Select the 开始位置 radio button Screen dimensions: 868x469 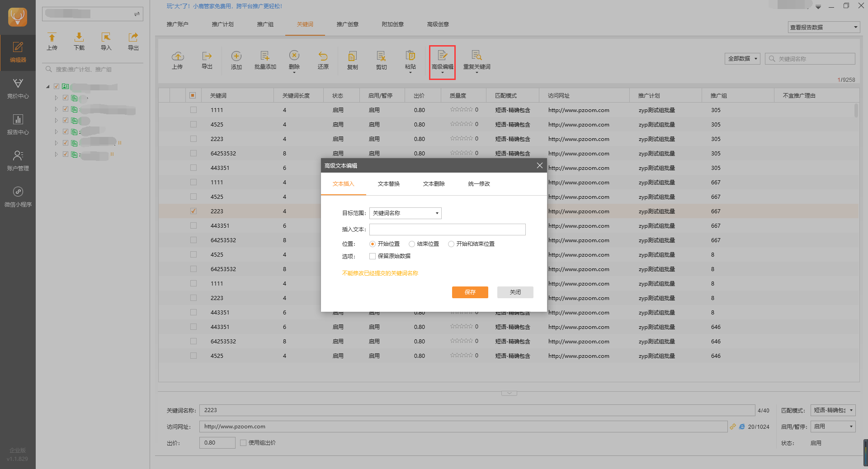pos(373,244)
